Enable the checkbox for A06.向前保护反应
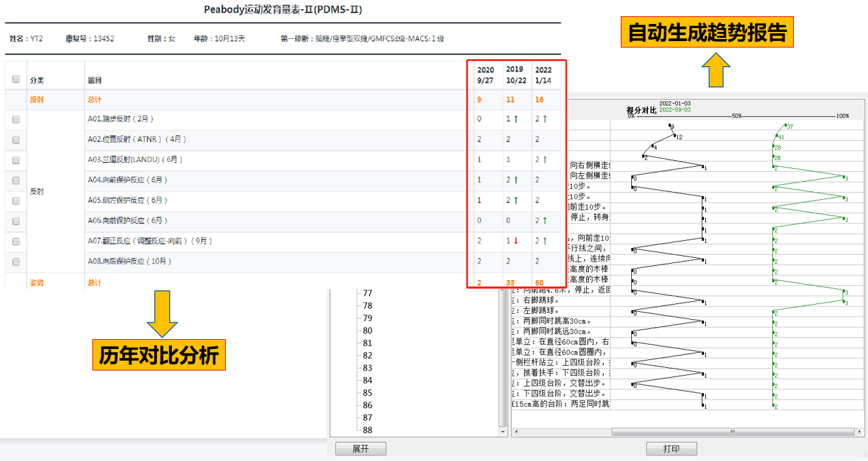Screen dimensions: 868x461 point(16,221)
